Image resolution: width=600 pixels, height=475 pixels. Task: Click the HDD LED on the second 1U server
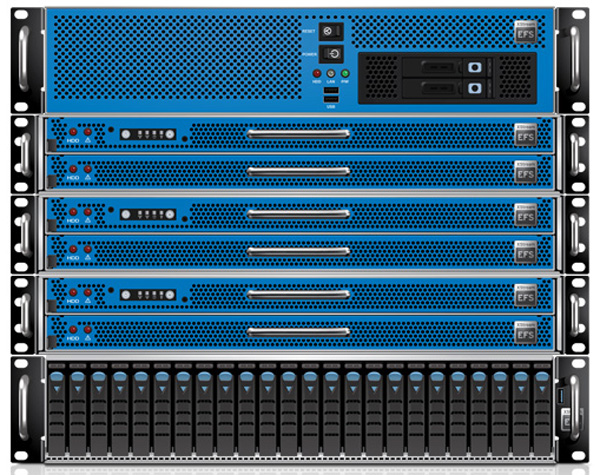tap(73, 169)
